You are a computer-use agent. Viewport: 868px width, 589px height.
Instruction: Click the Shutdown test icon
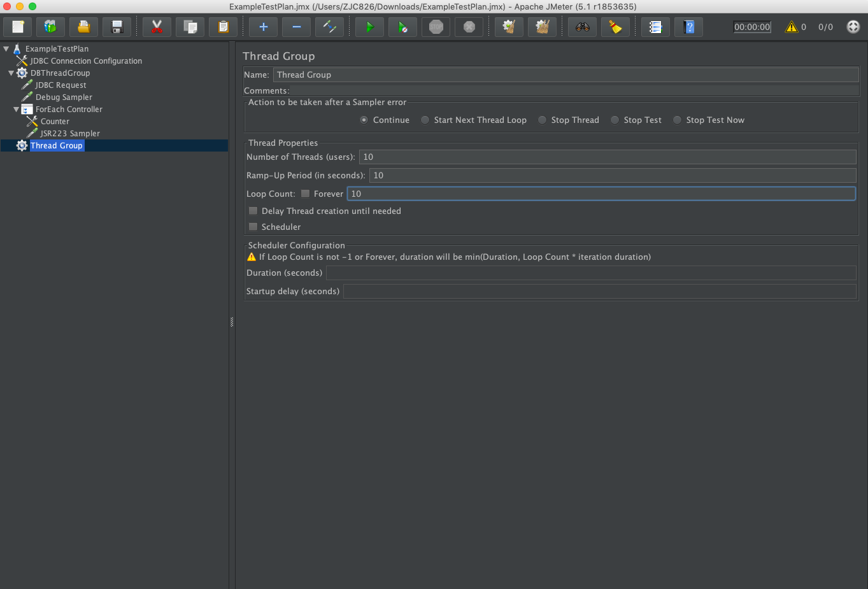point(469,27)
